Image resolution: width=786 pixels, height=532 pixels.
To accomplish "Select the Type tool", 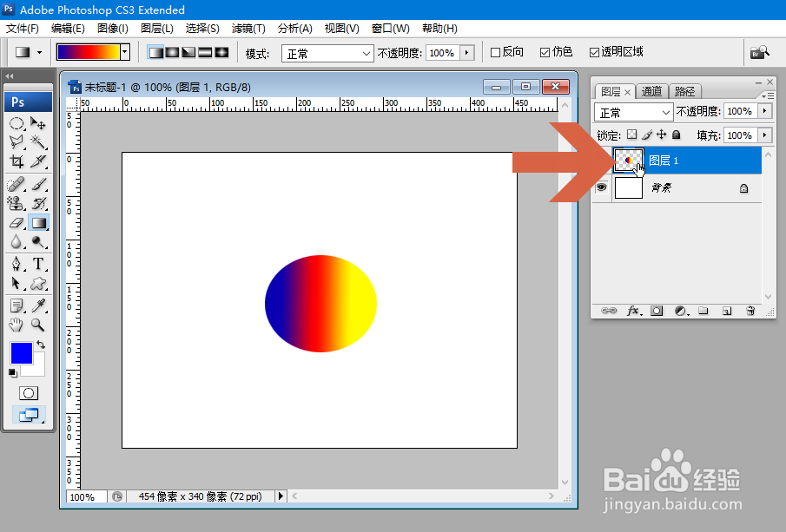I will [x=38, y=262].
